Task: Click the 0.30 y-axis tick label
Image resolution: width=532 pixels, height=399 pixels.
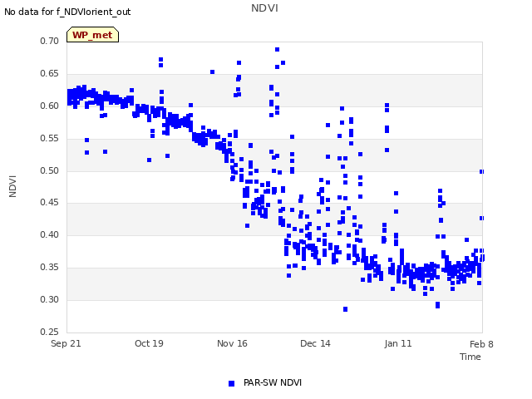Action: click(x=50, y=299)
